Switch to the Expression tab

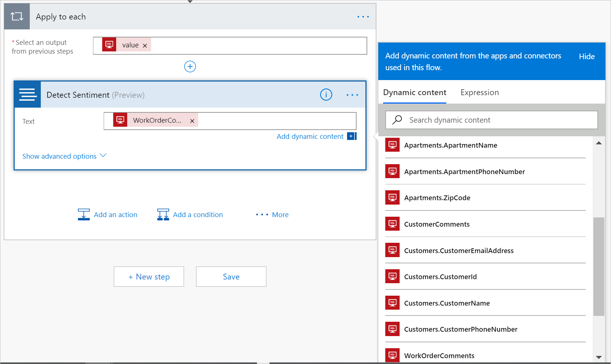point(479,93)
